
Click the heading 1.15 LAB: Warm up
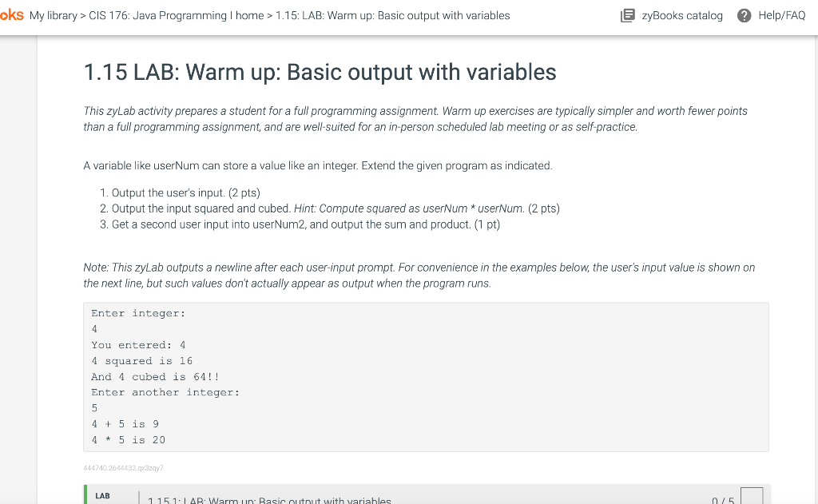click(x=319, y=72)
